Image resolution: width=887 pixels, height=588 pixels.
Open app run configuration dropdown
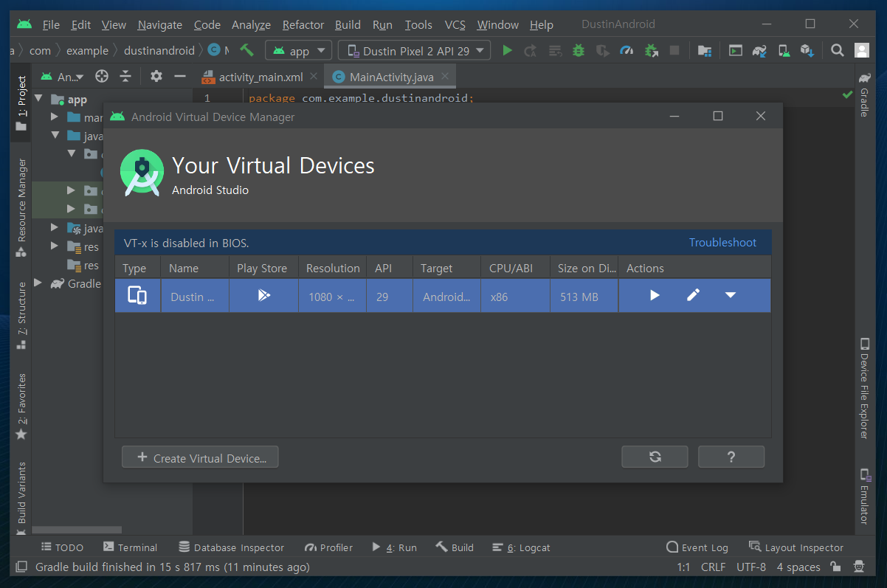click(x=299, y=51)
